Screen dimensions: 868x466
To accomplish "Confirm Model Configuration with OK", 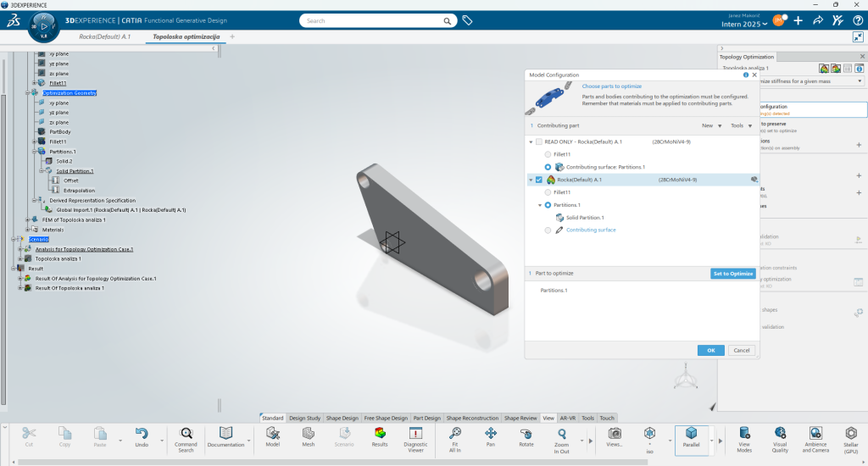I will (x=711, y=350).
